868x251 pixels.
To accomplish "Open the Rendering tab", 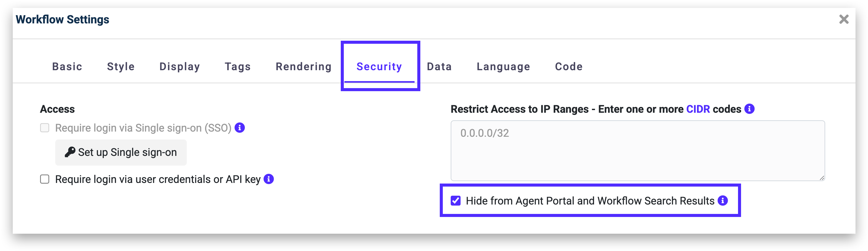I will 304,67.
